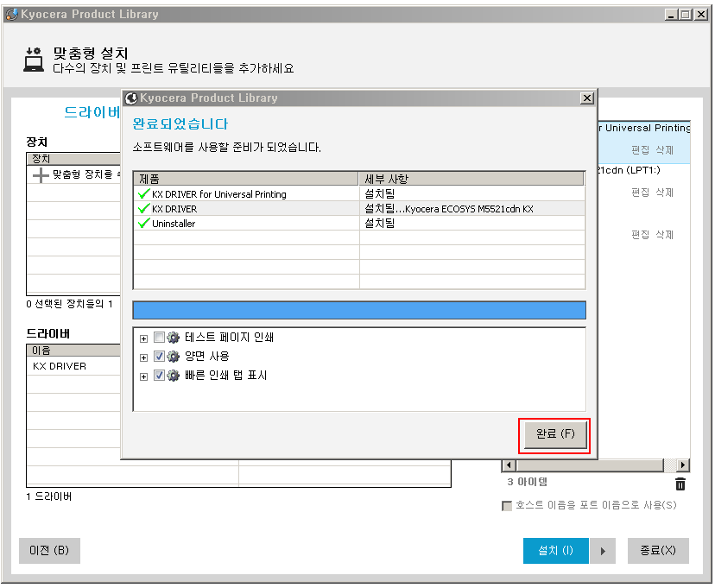Click the trash delete icon in main window

[680, 484]
